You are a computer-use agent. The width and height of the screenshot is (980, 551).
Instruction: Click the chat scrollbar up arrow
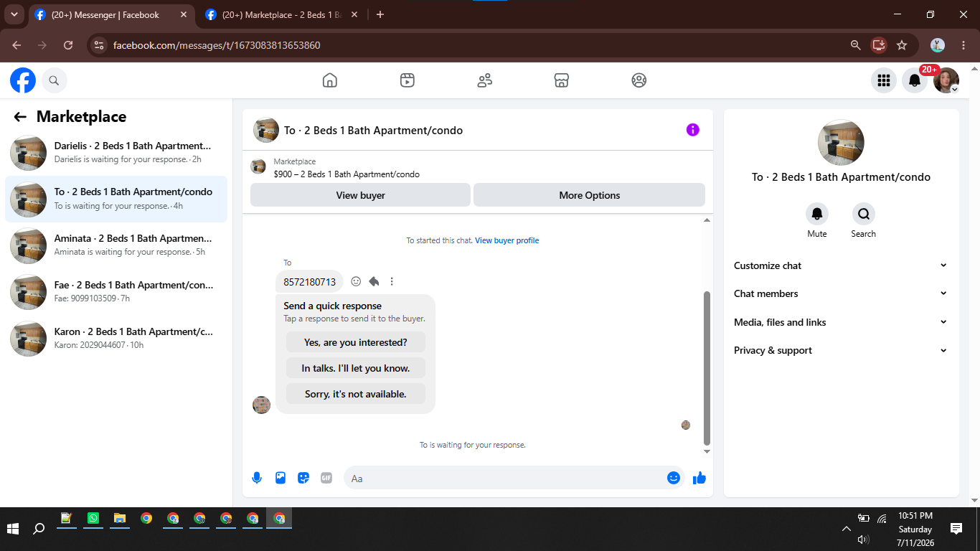(707, 220)
